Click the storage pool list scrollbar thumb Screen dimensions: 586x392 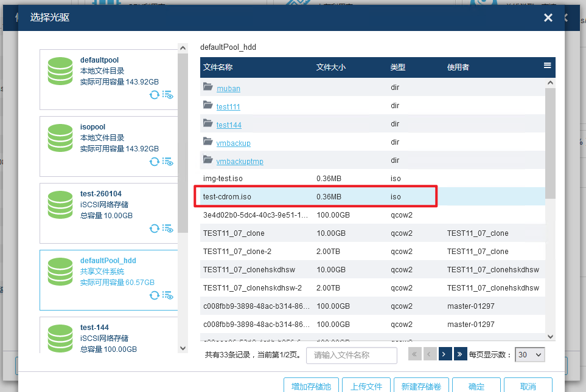(183, 143)
